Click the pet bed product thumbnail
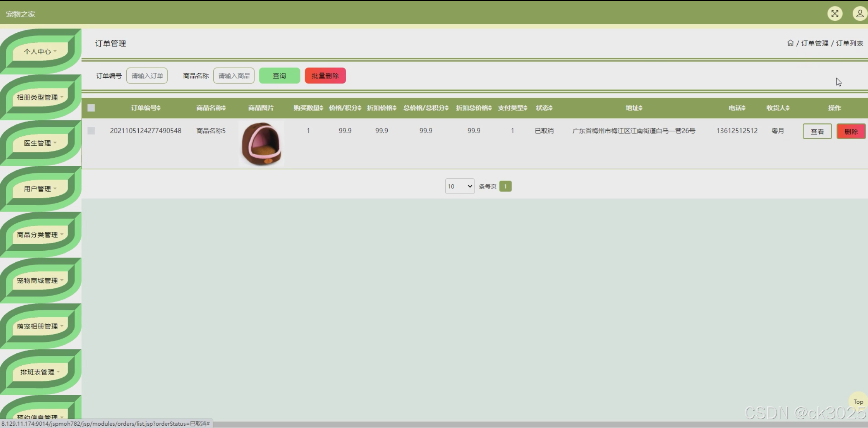 (261, 144)
